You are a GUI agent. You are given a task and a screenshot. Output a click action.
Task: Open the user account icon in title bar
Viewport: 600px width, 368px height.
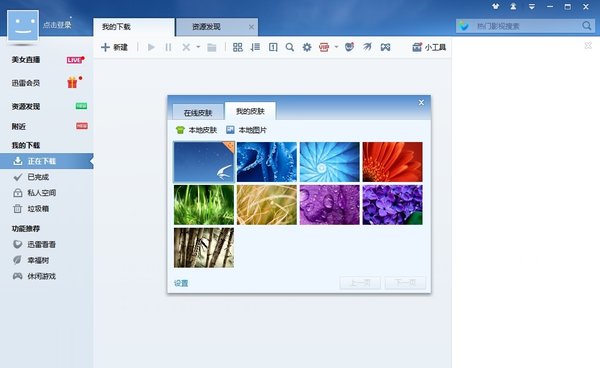click(x=513, y=7)
